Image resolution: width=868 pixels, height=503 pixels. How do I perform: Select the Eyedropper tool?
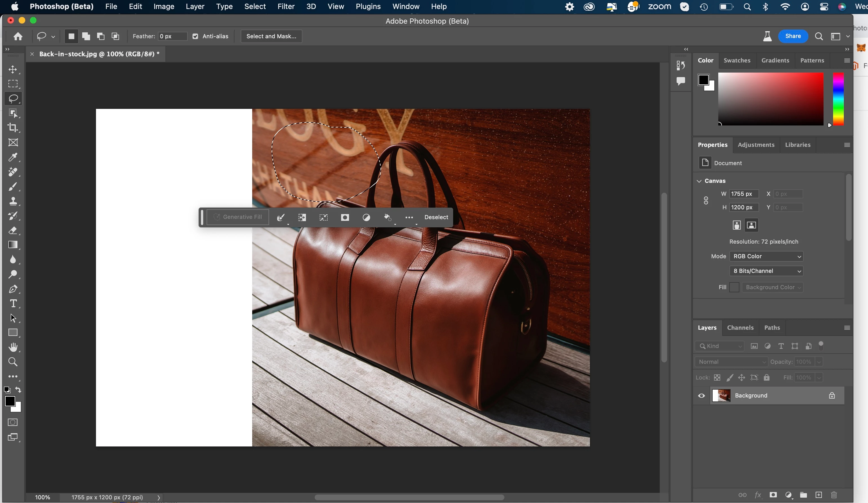click(x=13, y=157)
